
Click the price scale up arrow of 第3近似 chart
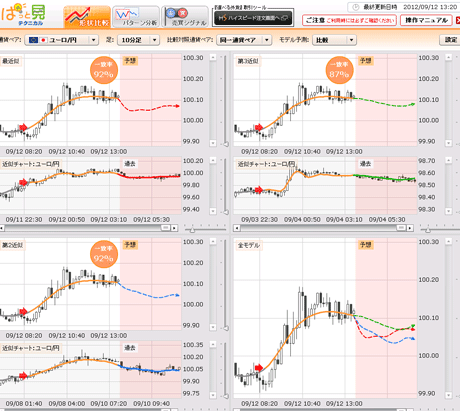[449, 58]
